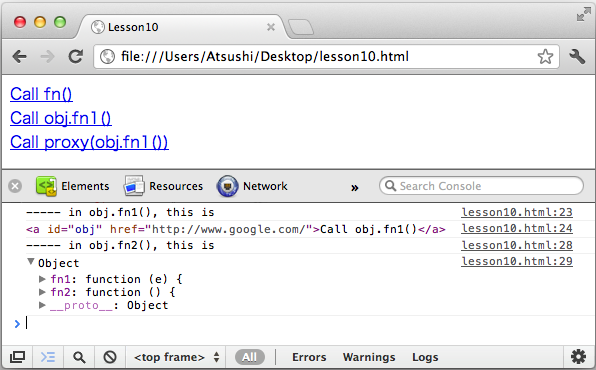Viewport: 596px width, 370px height.
Task: Bookmark page with star icon
Action: (545, 57)
